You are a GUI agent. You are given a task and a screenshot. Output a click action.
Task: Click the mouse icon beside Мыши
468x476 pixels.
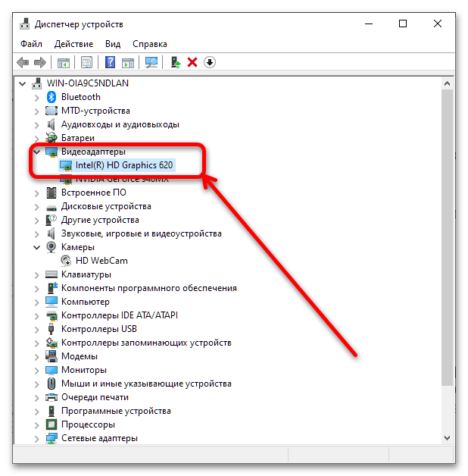click(51, 384)
